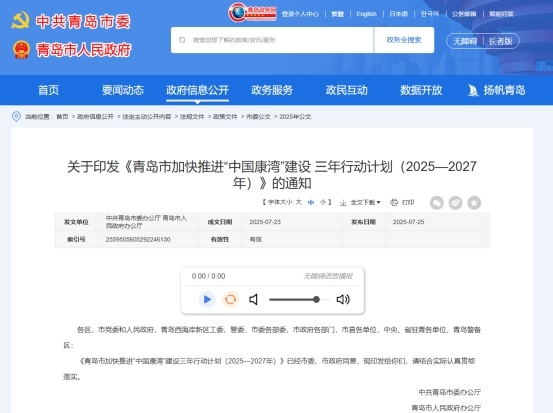Screen dimensions: 553x413
Task: Open 政务服务 navigation tab
Action: [272, 90]
